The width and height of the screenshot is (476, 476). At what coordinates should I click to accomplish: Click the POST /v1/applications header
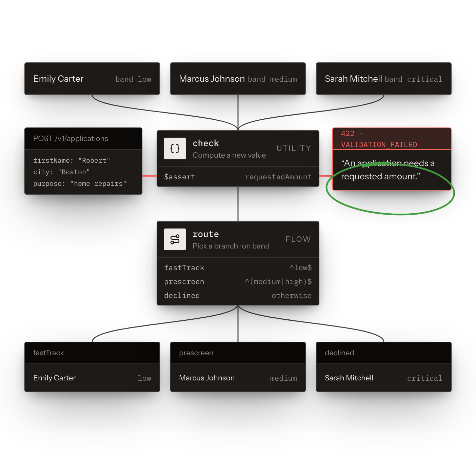[83, 139]
